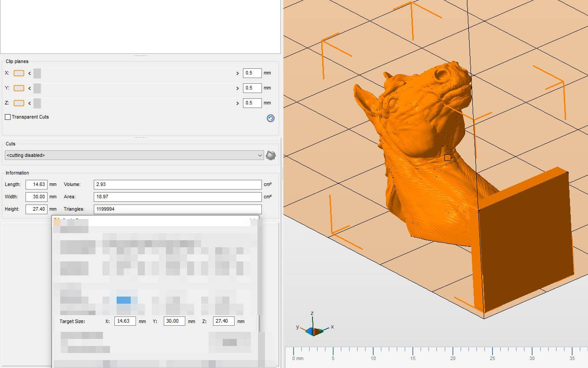This screenshot has height=368, width=588.
Task: Click the X clip plane value field
Action: click(252, 73)
